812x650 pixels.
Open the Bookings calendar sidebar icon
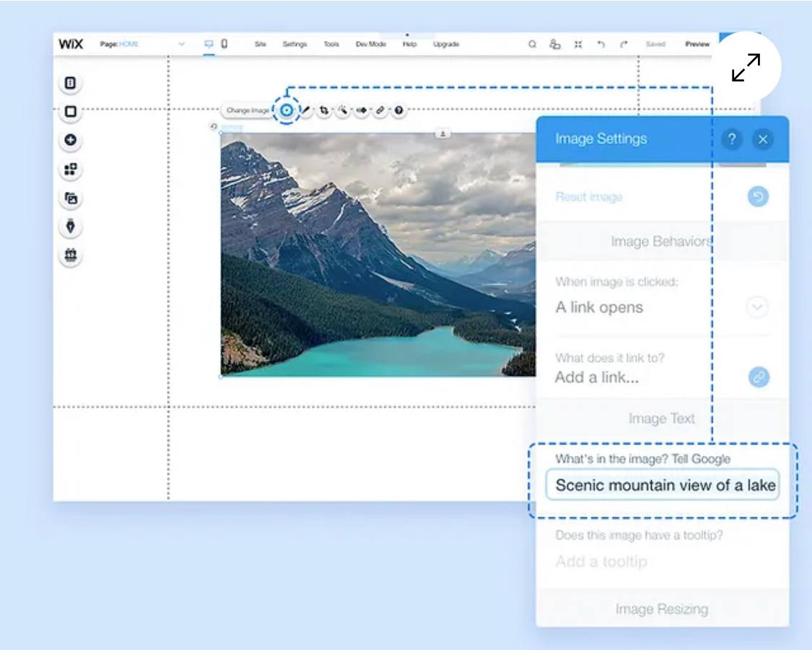tap(71, 255)
